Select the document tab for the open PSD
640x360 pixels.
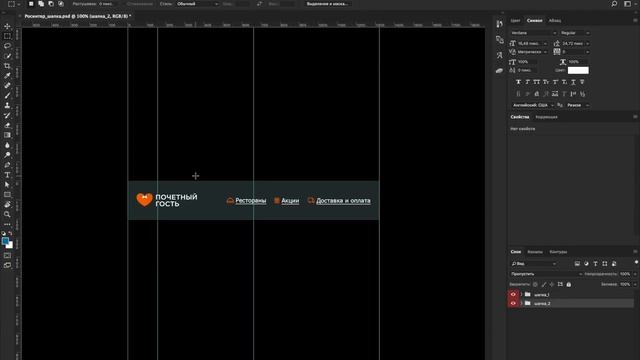click(x=77, y=16)
